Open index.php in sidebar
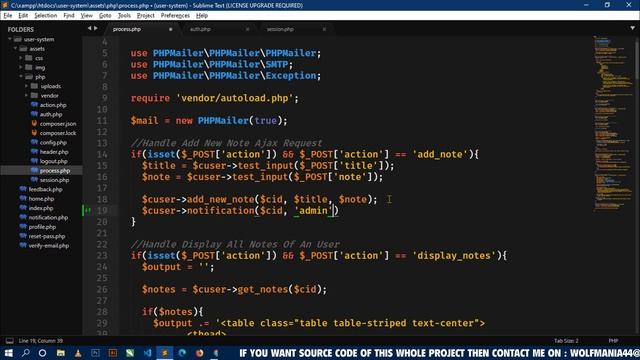 coord(41,208)
